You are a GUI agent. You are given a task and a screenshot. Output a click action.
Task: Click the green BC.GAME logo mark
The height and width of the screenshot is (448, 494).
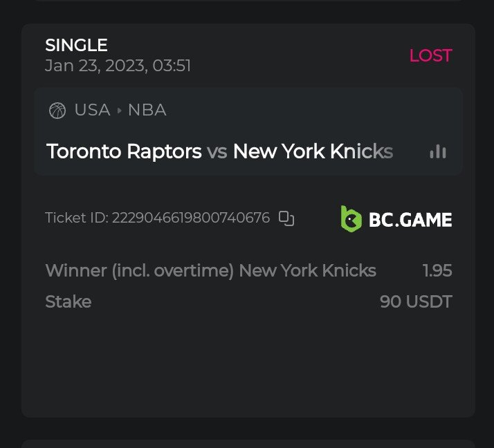(x=351, y=219)
